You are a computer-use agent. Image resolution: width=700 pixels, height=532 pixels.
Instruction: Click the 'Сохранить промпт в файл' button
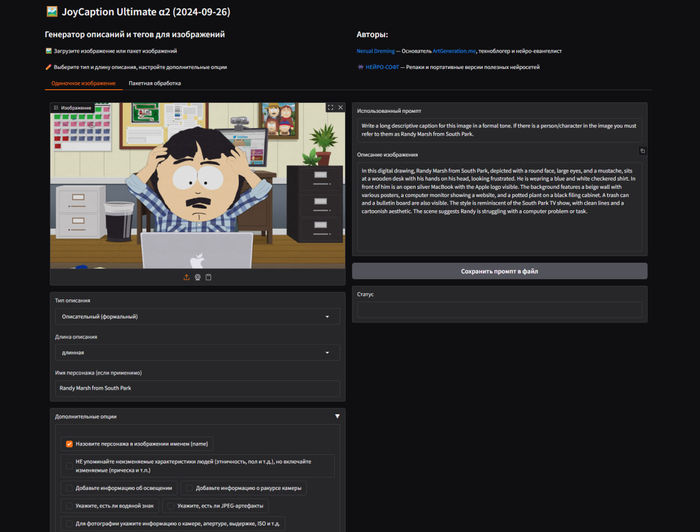[499, 271]
